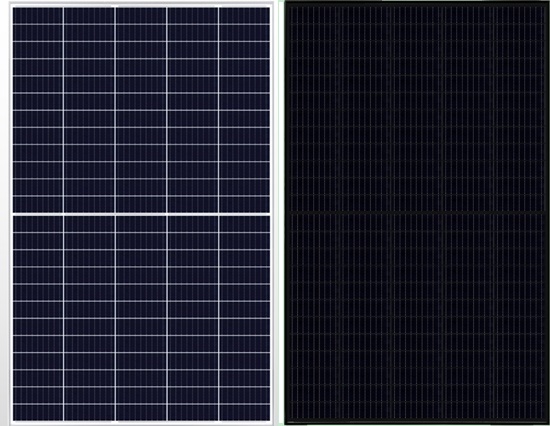Click the black panel's left frame edge
This screenshot has width=550, height=426.
click(286, 213)
